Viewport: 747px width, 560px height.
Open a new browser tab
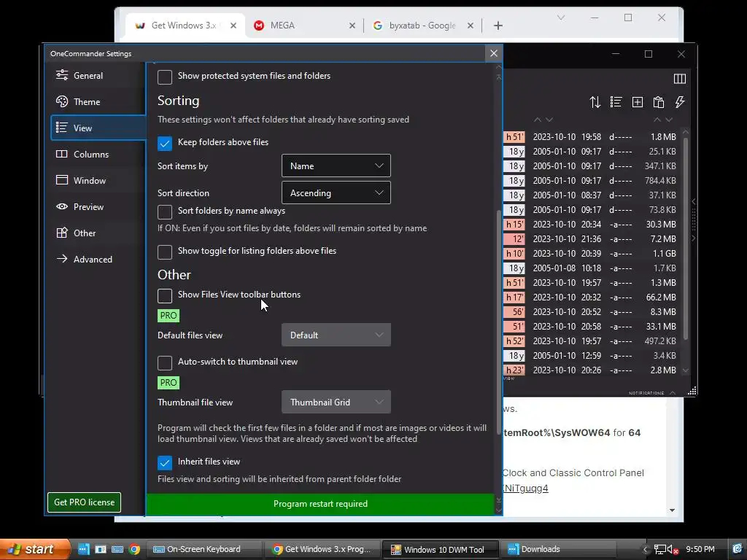tap(498, 26)
